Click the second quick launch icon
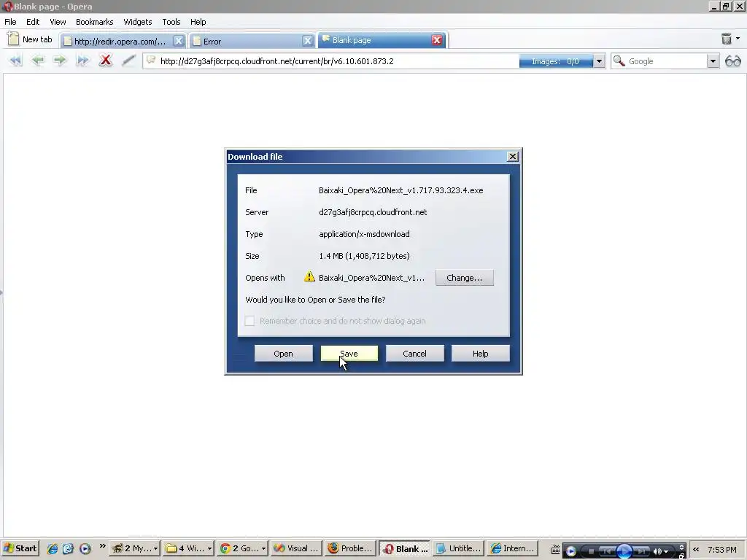747x560 pixels. 69,548
